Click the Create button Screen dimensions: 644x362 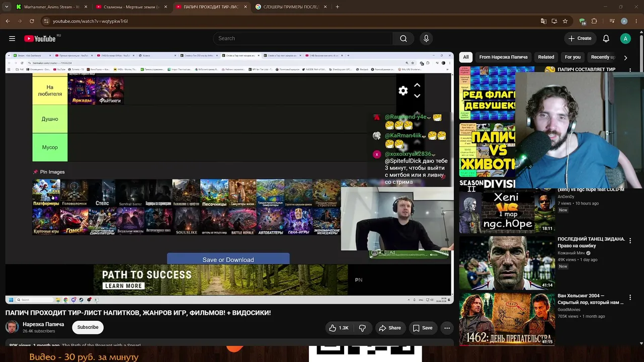tap(580, 38)
